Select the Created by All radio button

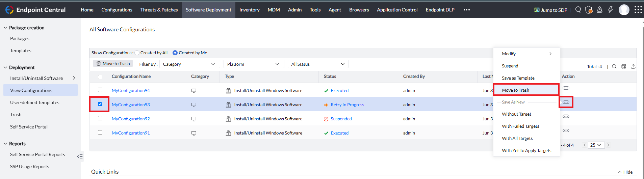coord(137,53)
